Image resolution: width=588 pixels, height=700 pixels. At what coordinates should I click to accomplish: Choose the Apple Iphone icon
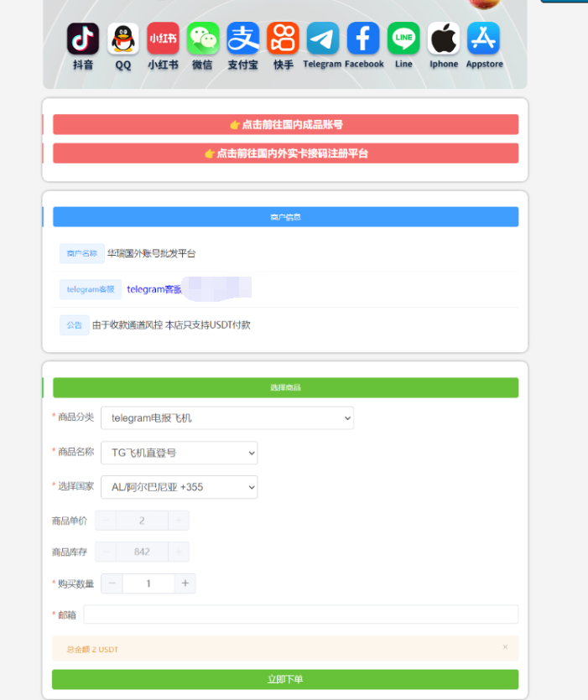(444, 39)
